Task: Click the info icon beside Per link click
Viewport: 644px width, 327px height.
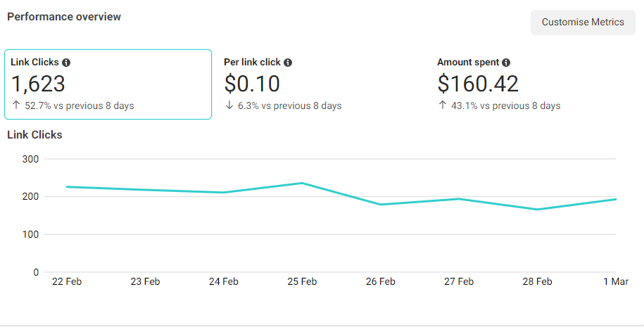Action: click(x=288, y=63)
